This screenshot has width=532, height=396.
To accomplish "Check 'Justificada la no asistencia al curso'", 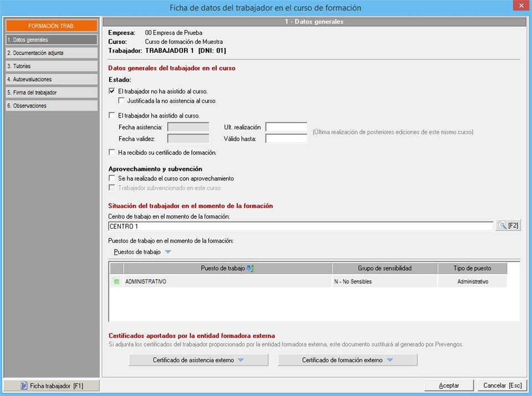I will [x=121, y=100].
